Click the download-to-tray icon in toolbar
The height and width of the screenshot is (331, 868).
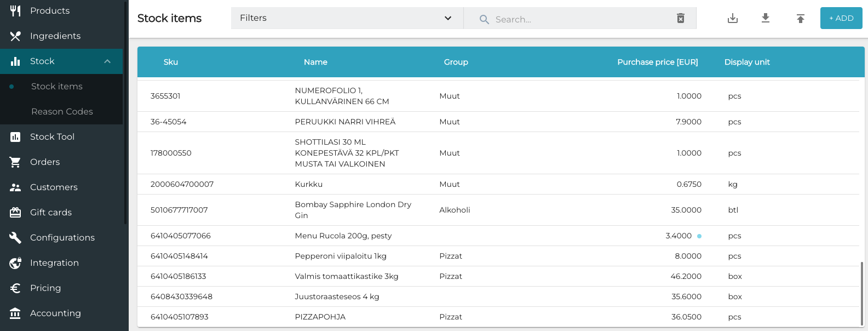pos(733,19)
